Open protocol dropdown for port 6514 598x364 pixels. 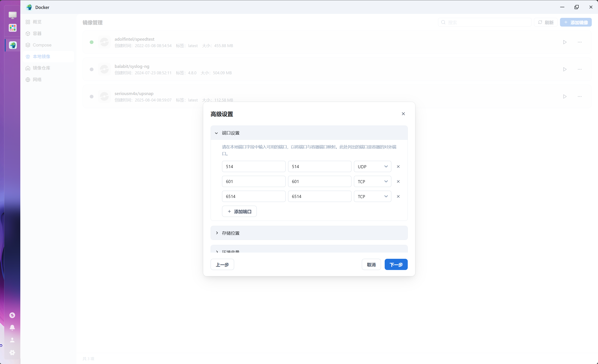pos(372,197)
